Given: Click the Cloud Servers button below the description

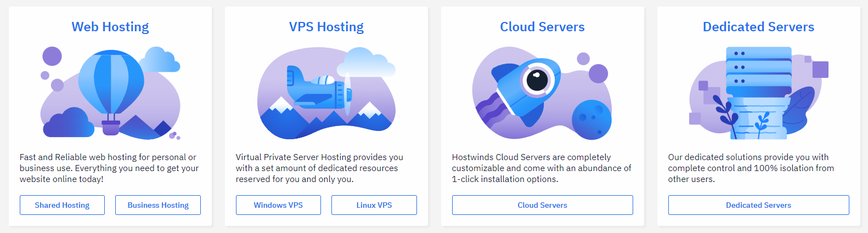Looking at the screenshot, I should click(542, 205).
